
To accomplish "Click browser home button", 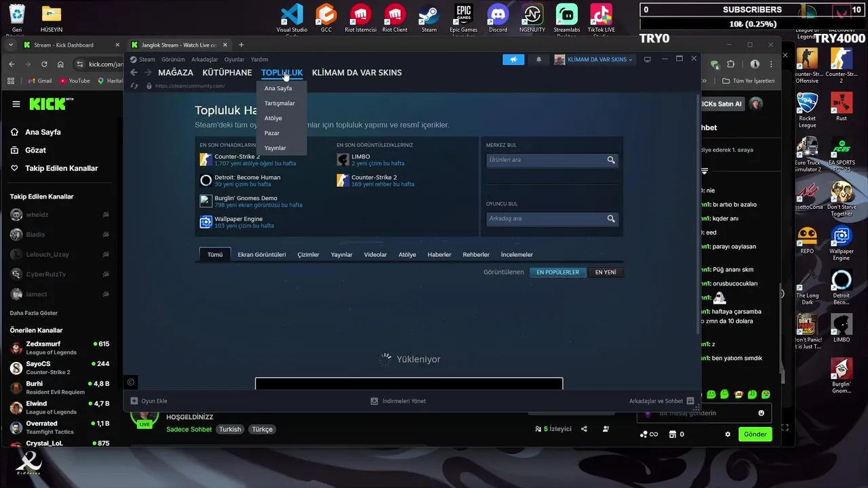I will [60, 64].
